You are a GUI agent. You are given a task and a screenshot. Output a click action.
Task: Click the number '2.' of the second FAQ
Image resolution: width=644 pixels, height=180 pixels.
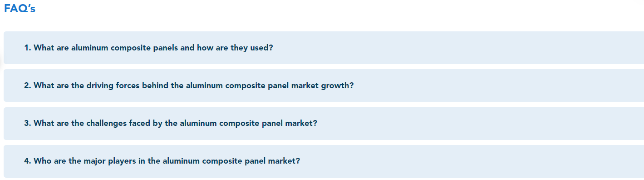(x=28, y=85)
